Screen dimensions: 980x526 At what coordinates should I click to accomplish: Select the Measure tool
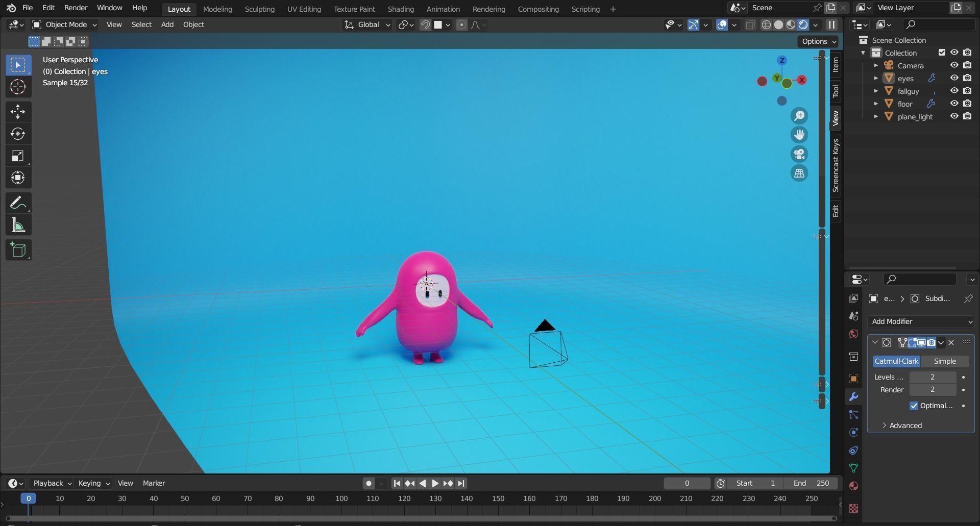pos(18,225)
